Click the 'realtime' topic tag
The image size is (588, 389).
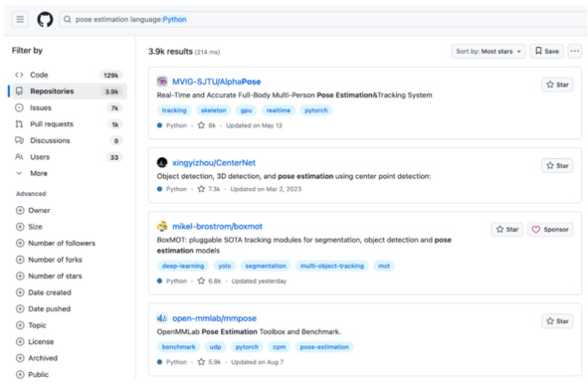[279, 110]
